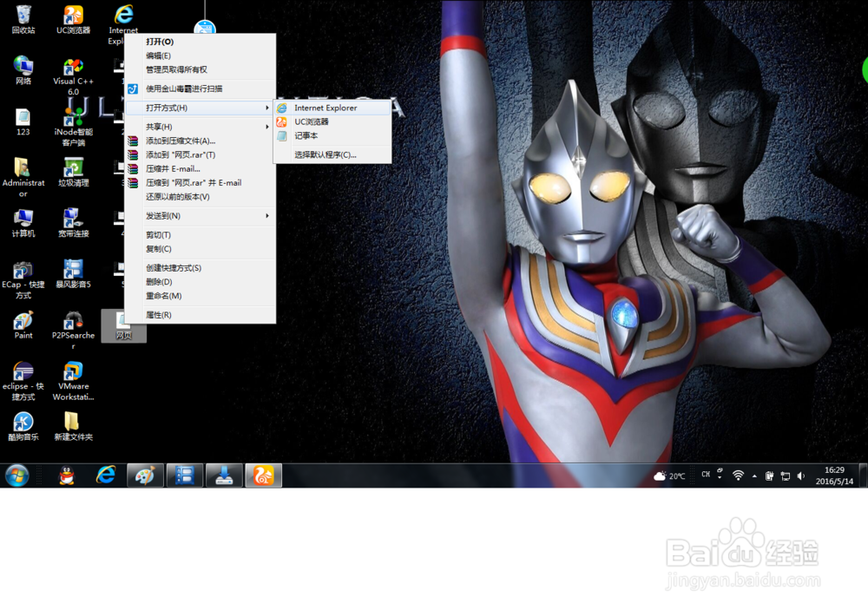The height and width of the screenshot is (610, 868).
Task: Select the 宽带连接 desktop icon
Action: [73, 223]
